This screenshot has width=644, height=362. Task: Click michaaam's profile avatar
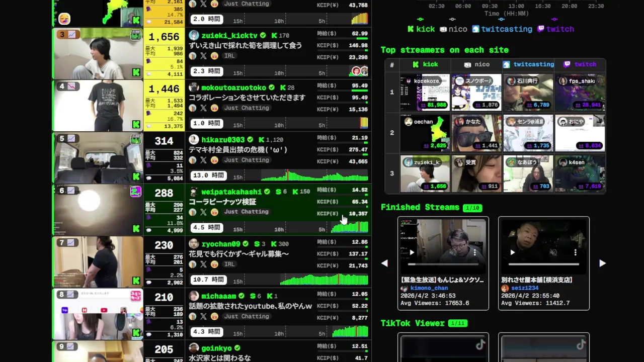[x=194, y=296]
